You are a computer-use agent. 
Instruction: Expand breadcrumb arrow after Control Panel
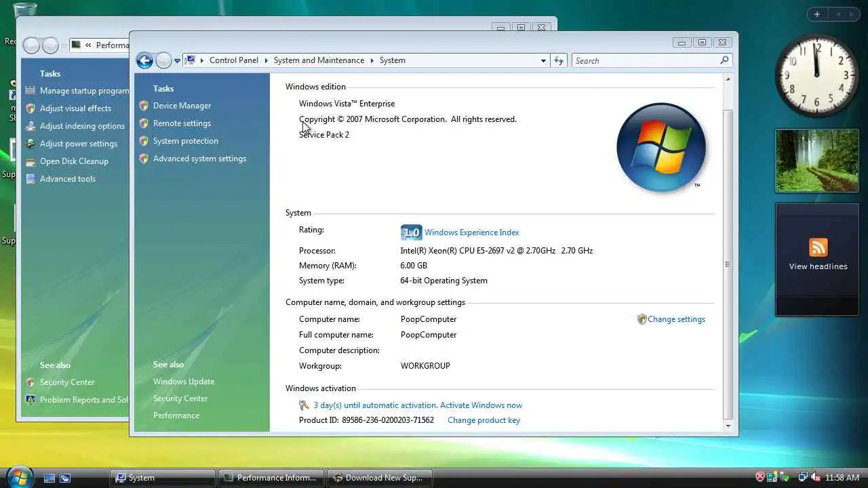tap(266, 60)
